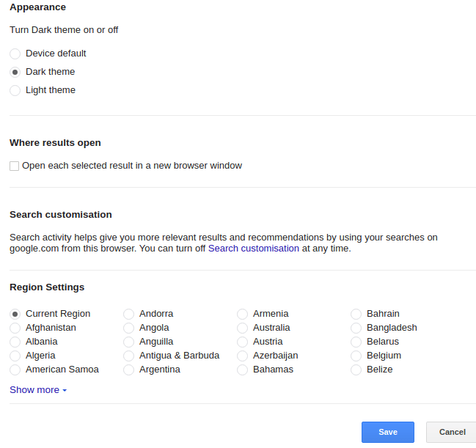Select Belgium region radio button
The image size is (476, 448).
click(x=356, y=356)
